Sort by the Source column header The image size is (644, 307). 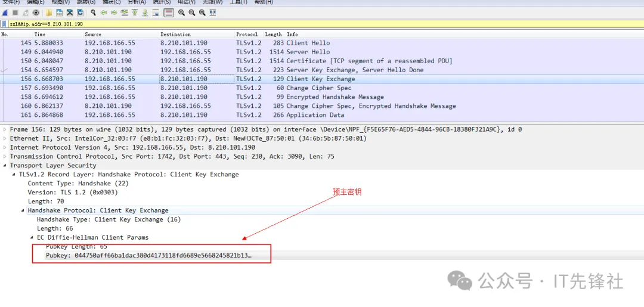pyautogui.click(x=121, y=35)
